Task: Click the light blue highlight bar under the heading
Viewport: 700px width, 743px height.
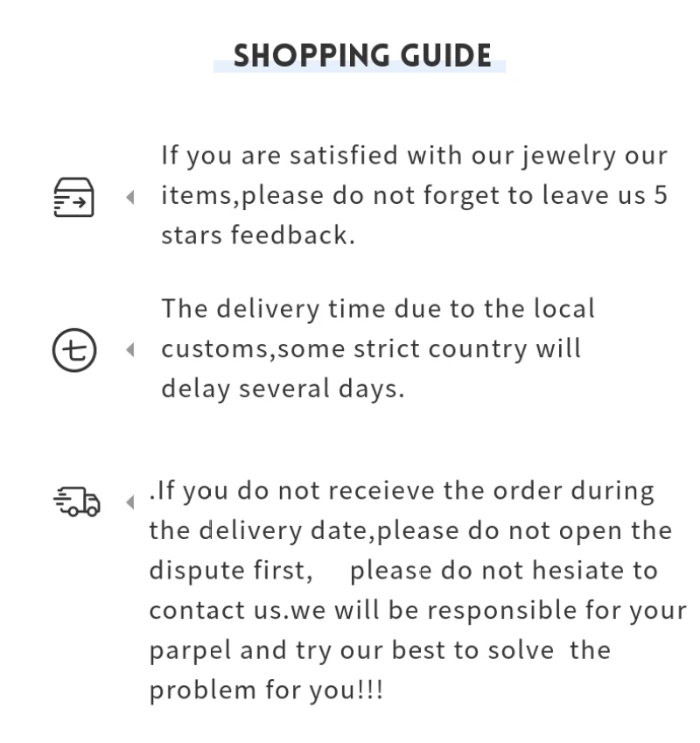Action: [360, 67]
